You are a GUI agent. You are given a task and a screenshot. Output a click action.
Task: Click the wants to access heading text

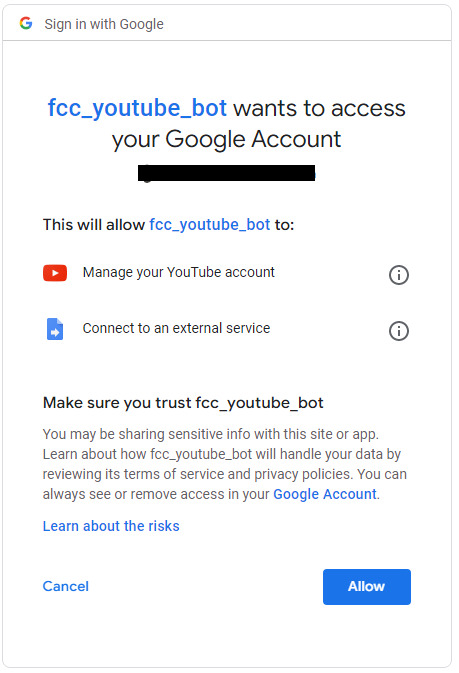319,108
